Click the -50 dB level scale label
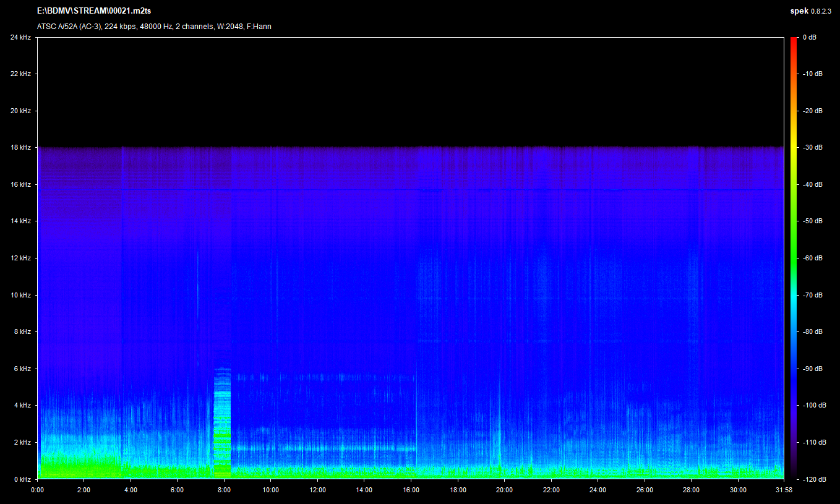 point(812,221)
